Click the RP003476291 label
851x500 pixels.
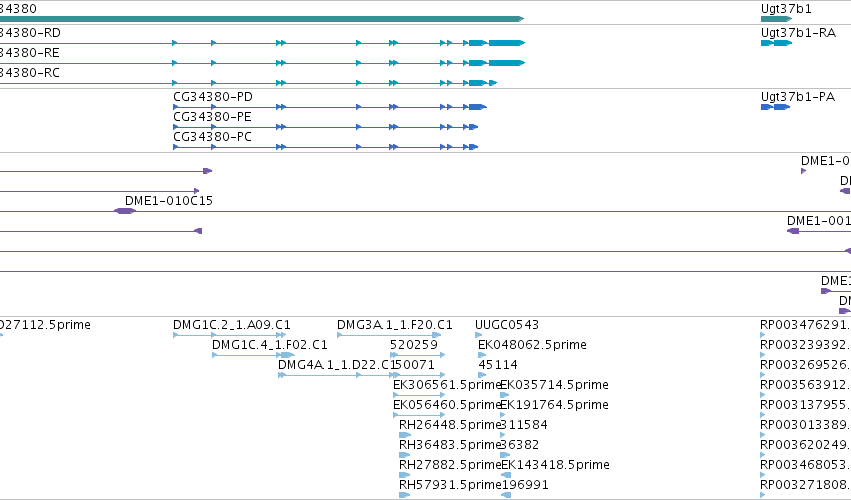(x=805, y=325)
